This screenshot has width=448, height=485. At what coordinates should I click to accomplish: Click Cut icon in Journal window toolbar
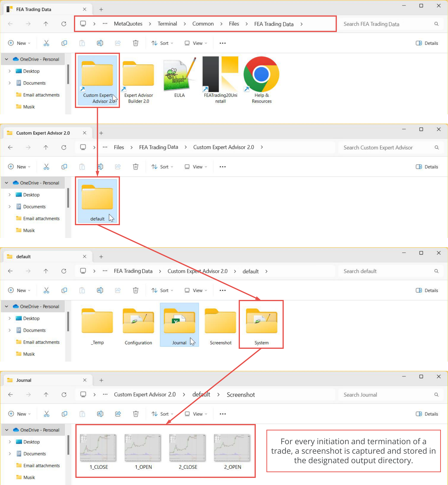pyautogui.click(x=46, y=414)
